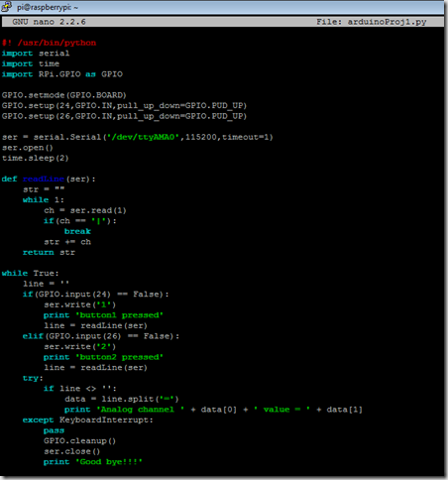The image size is (448, 480).
Task: Click the 'while 1:' line
Action: click(44, 200)
